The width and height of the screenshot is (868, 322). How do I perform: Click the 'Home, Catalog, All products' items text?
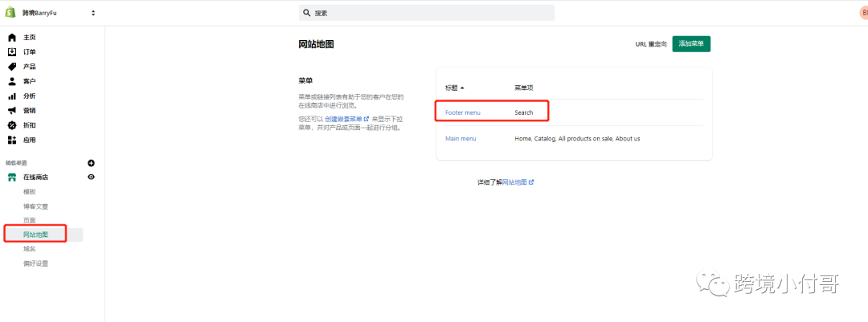coord(577,138)
